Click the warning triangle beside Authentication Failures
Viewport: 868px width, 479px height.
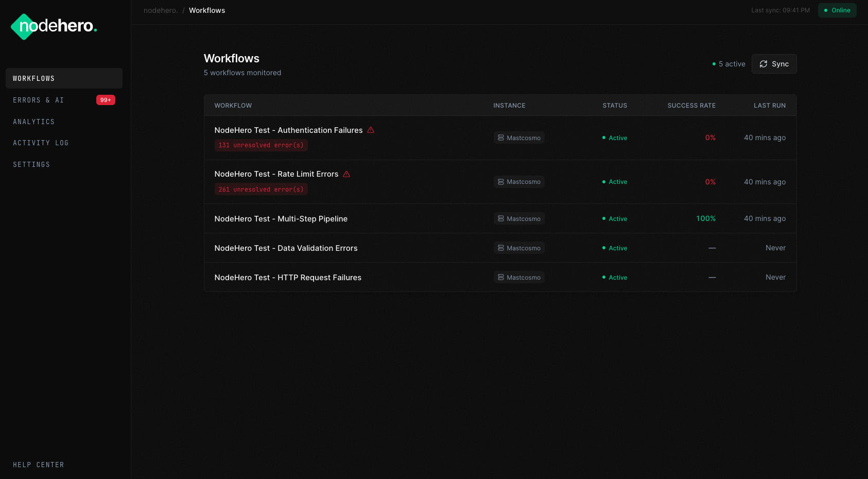pyautogui.click(x=370, y=130)
